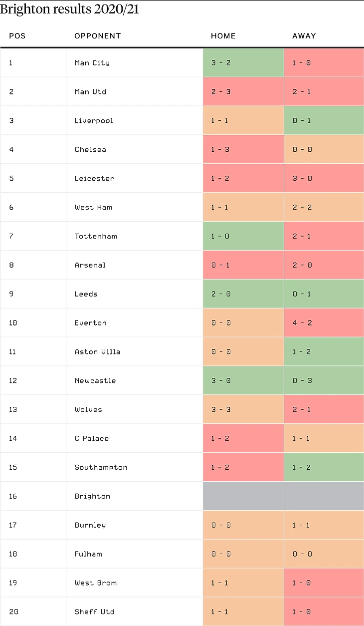Image resolution: width=364 pixels, height=626 pixels.
Task: Click the grey Brighton home cell
Action: point(243,496)
